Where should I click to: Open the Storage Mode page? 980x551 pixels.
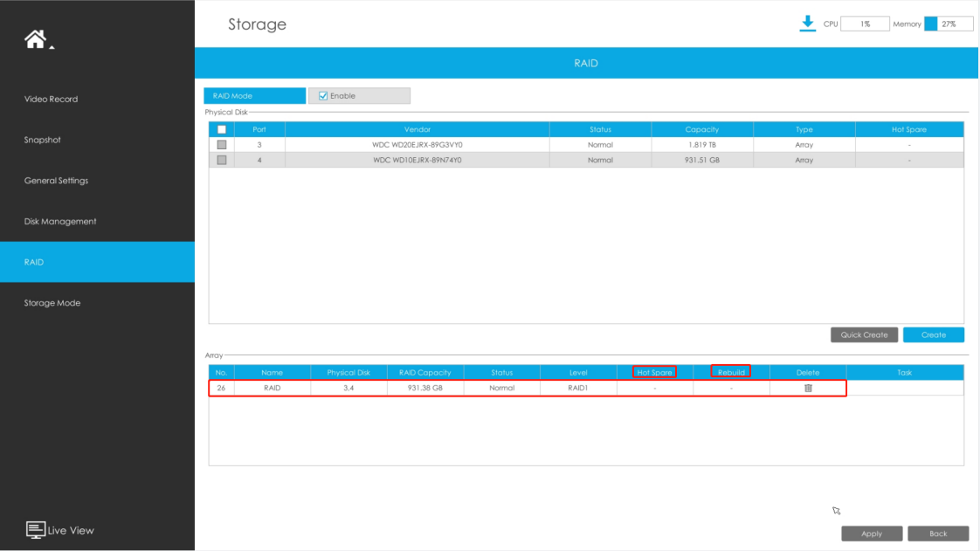(x=52, y=303)
